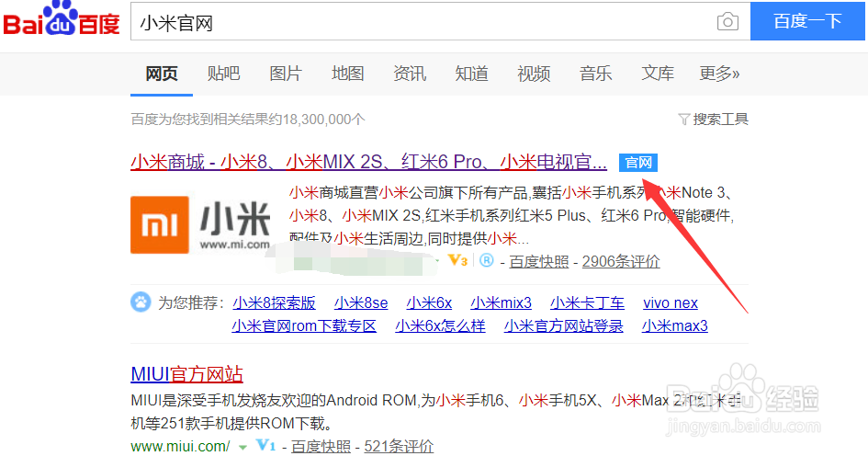The image size is (868, 456).
Task: Open 小米官方网站登录 suggestion
Action: (x=564, y=325)
